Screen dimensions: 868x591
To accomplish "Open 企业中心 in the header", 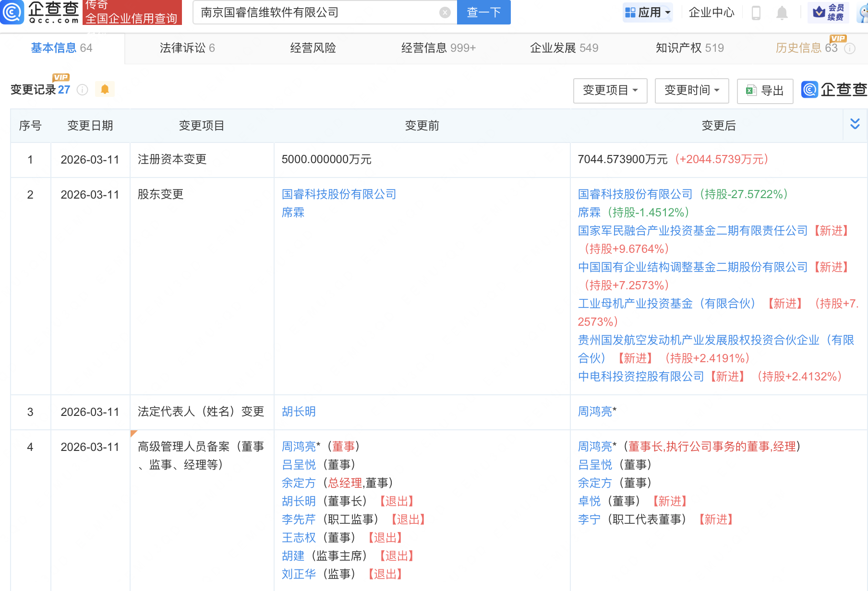I will pyautogui.click(x=711, y=12).
